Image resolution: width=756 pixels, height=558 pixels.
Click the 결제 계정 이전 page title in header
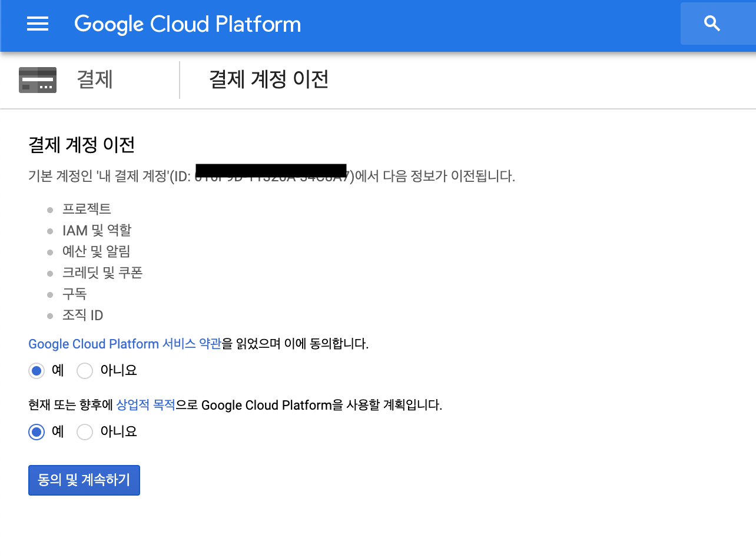point(269,79)
